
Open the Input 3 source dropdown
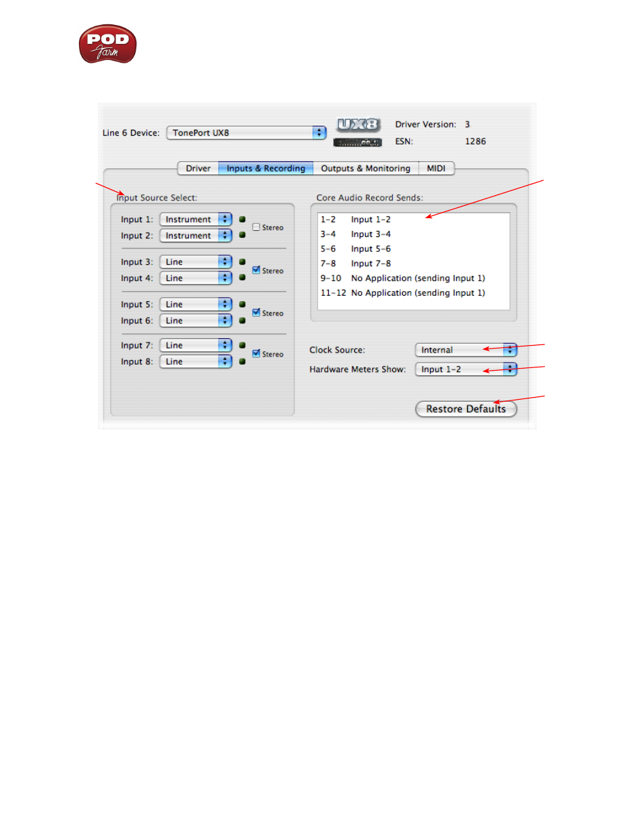click(196, 262)
